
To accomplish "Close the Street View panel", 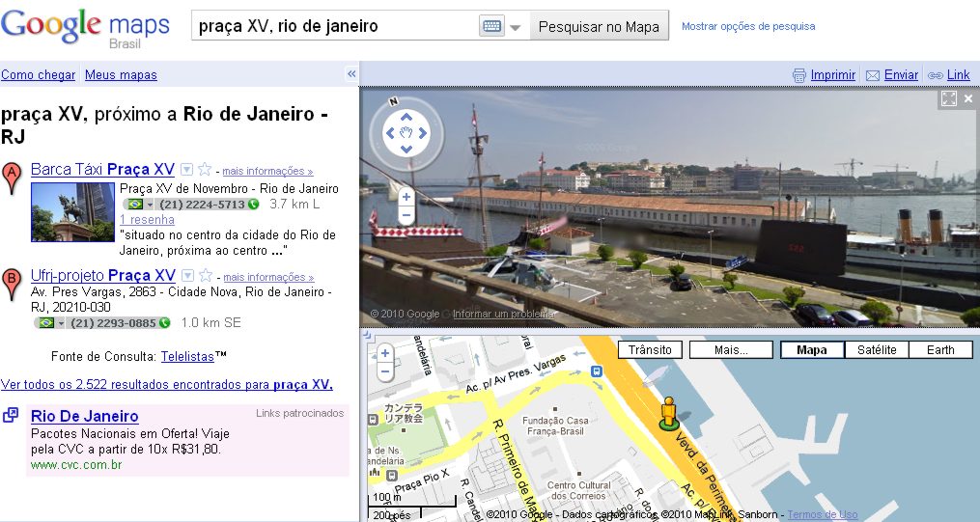I will point(968,98).
